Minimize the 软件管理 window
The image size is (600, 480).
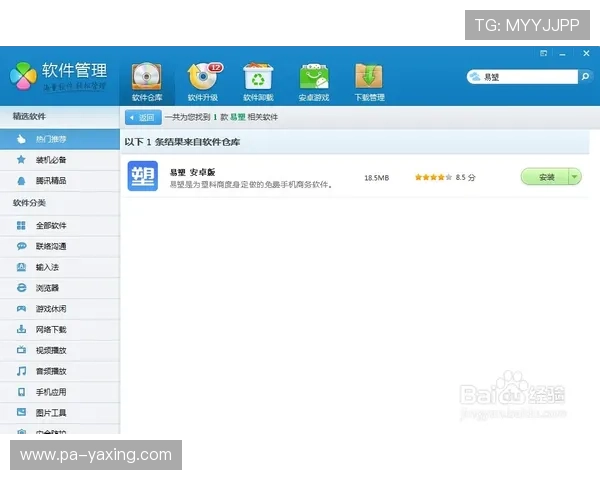tap(562, 54)
